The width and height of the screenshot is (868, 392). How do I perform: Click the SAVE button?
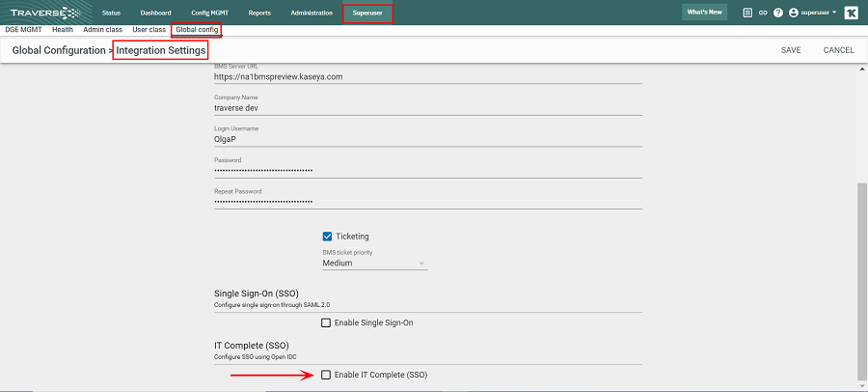point(791,50)
